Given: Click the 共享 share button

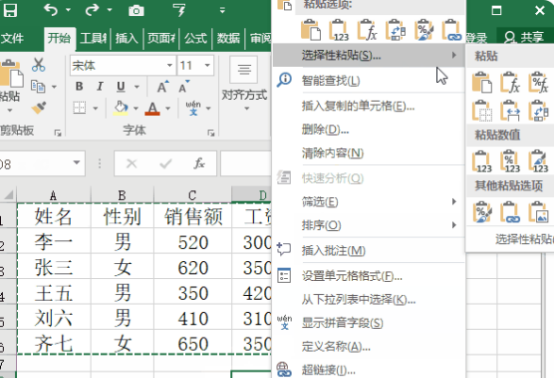Looking at the screenshot, I should (525, 37).
